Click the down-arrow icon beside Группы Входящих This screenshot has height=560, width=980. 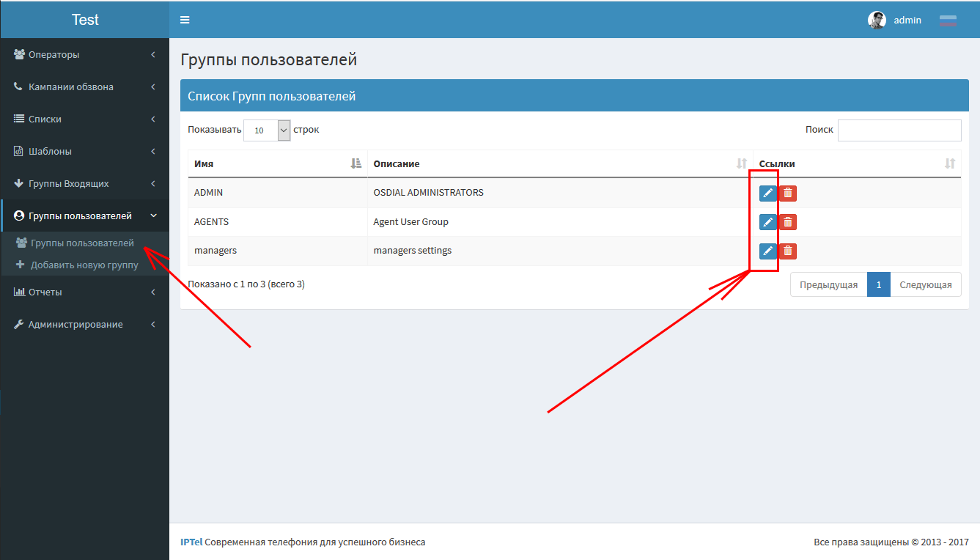19,183
